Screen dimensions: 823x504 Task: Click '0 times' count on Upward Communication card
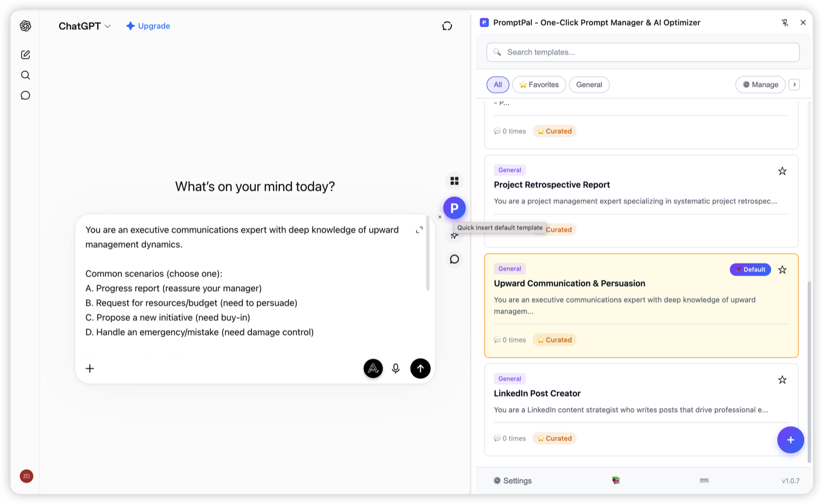pos(510,340)
